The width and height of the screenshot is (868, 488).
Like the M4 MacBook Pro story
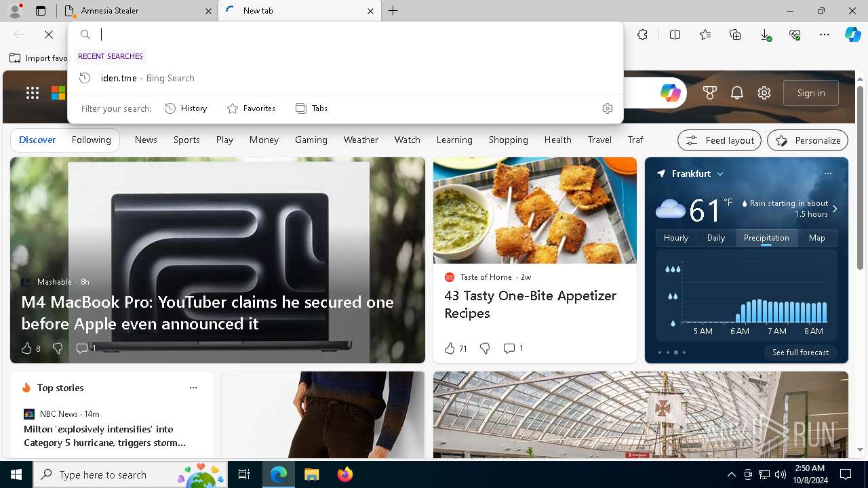pyautogui.click(x=26, y=348)
